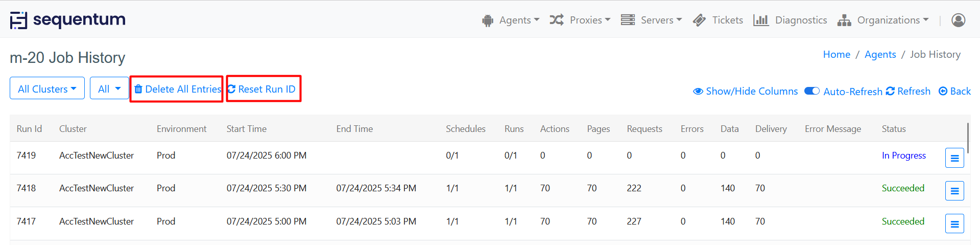
Task: Open the user account profile icon
Action: click(x=958, y=20)
